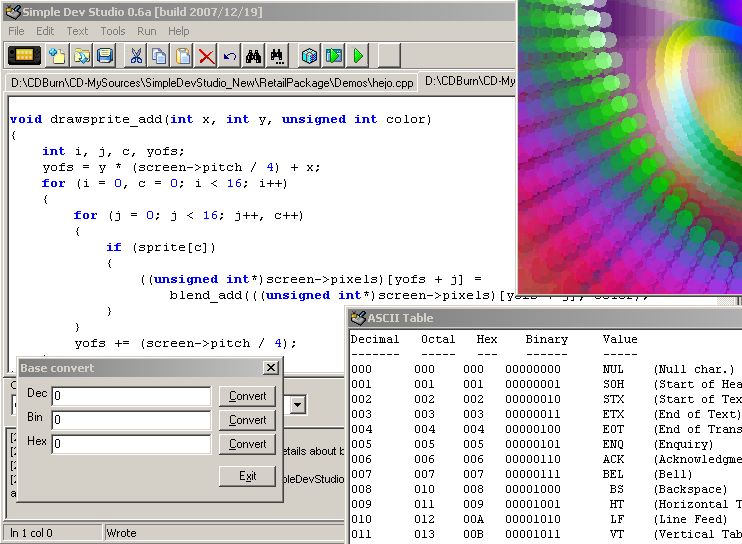Click the red X delete icon

point(206,56)
